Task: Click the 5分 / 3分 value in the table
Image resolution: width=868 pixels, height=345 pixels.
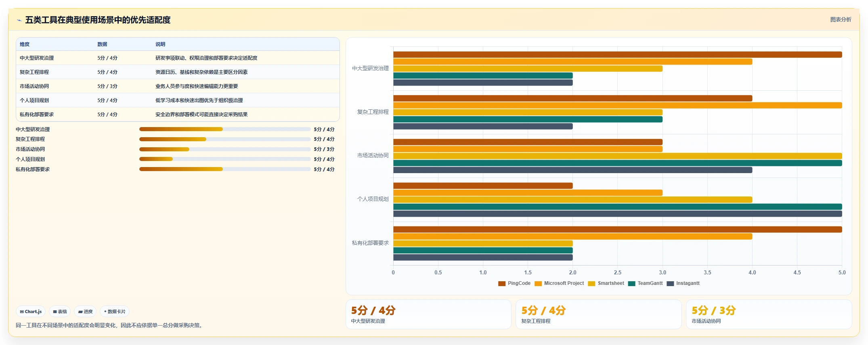Action: click(x=107, y=86)
